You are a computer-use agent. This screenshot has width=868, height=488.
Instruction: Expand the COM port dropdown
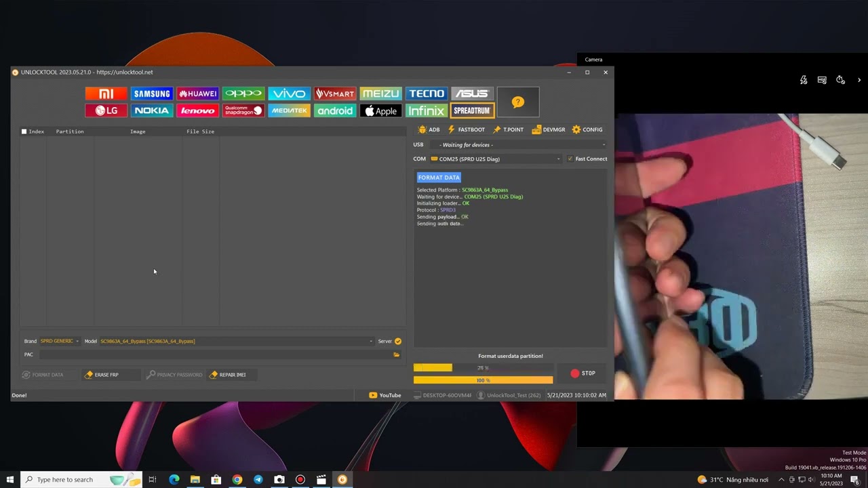pyautogui.click(x=496, y=159)
